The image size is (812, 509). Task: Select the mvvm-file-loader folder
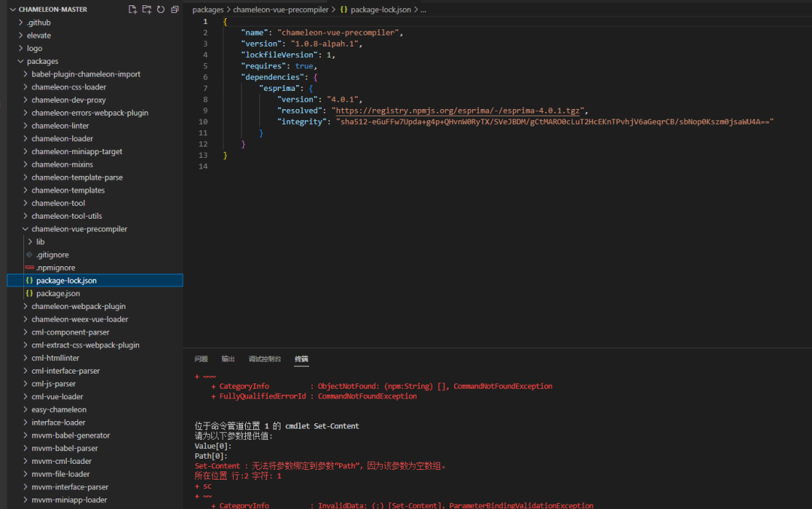pos(61,474)
